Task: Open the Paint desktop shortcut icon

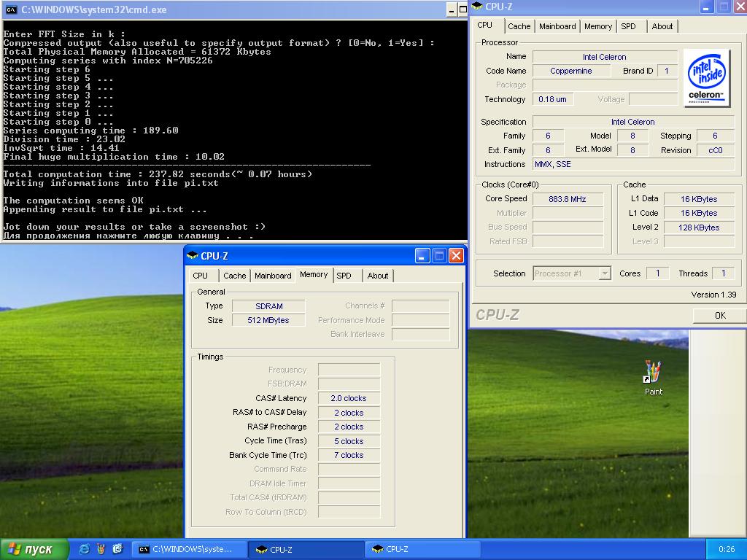Action: click(x=653, y=378)
